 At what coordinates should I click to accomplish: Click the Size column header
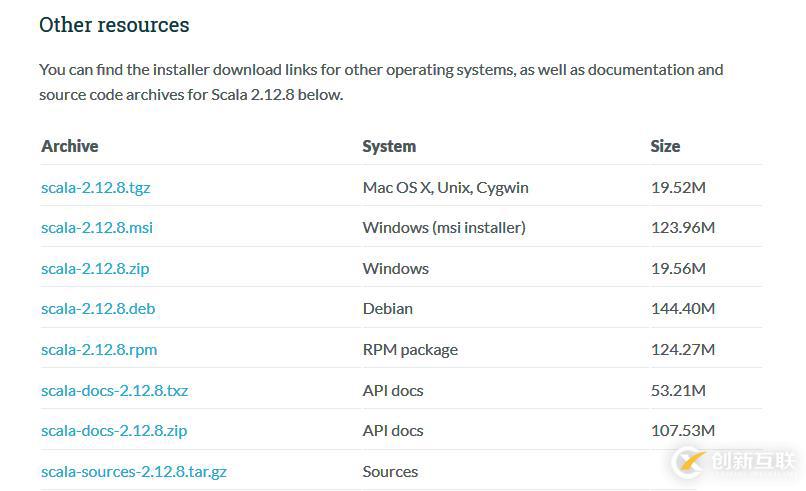tap(665, 146)
